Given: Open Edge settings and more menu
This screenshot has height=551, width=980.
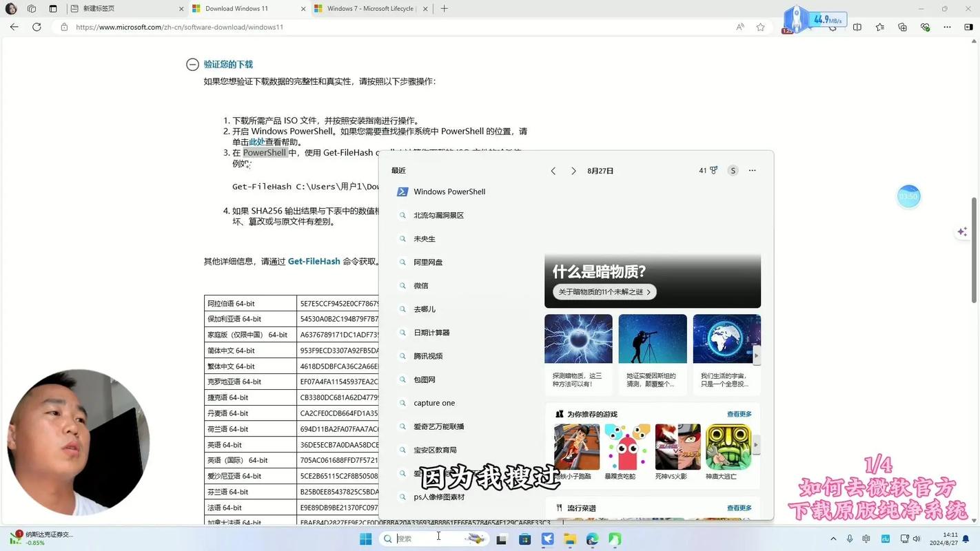Looking at the screenshot, I should point(948,27).
